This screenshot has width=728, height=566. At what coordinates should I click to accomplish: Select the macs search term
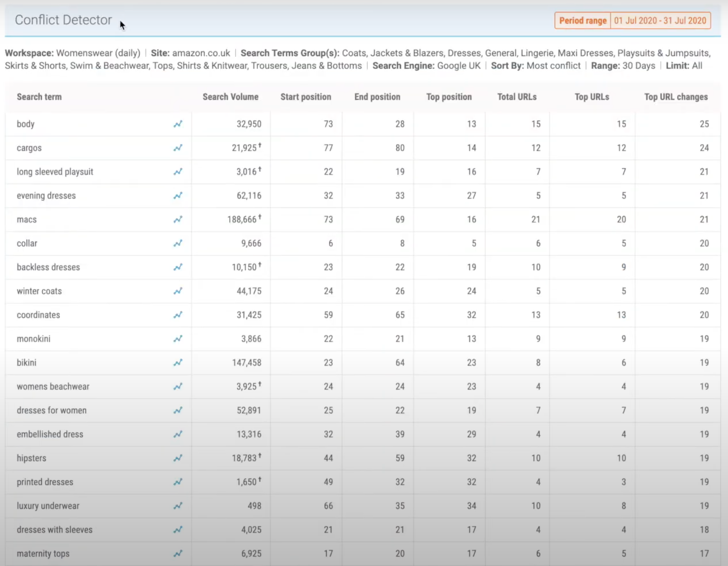[x=26, y=219]
